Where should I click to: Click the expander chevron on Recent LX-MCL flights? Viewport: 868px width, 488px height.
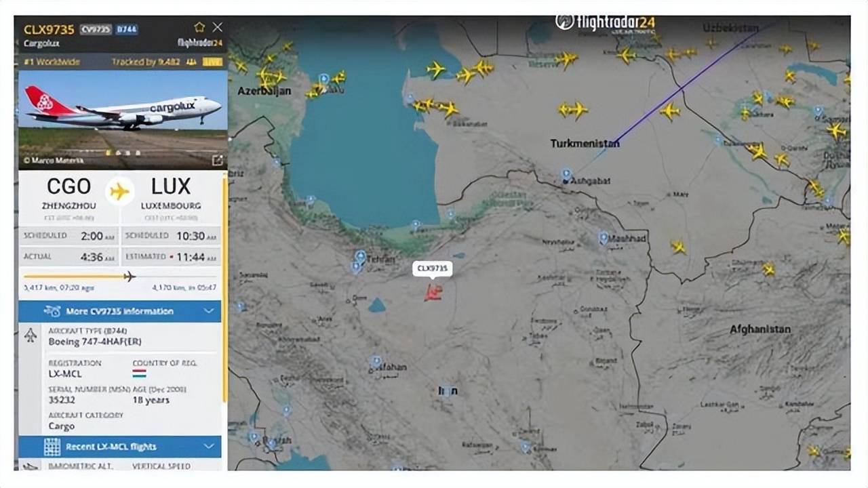(209, 447)
